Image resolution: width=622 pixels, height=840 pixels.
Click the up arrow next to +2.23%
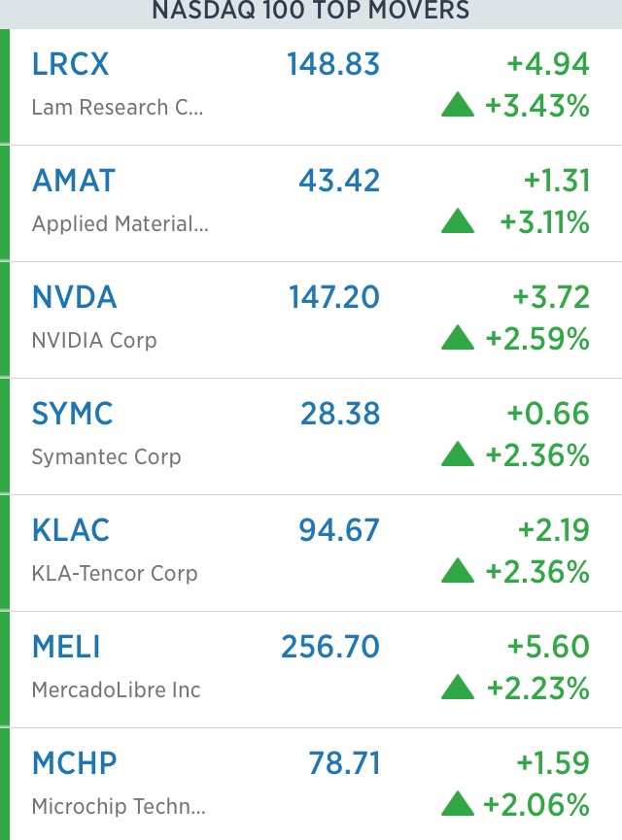click(458, 687)
